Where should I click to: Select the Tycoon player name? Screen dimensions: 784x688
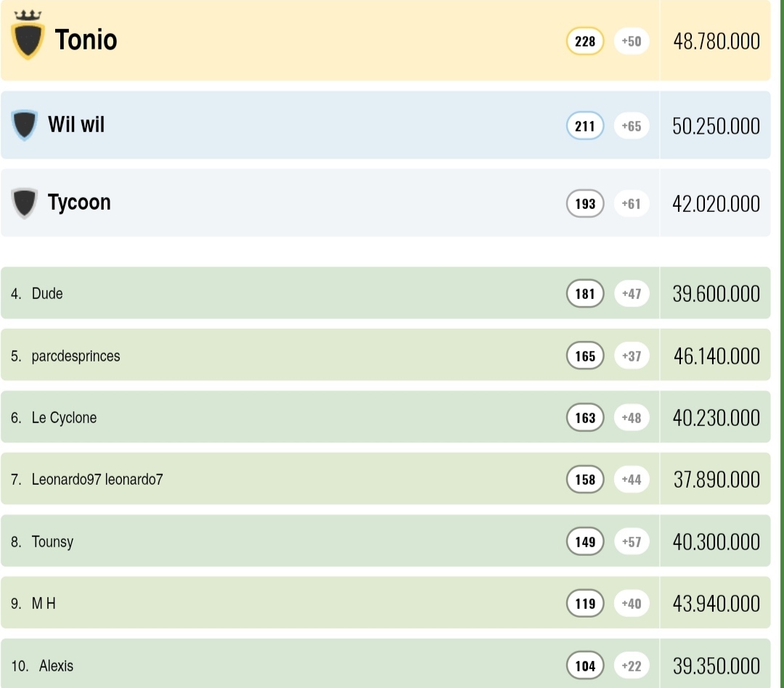pos(79,202)
